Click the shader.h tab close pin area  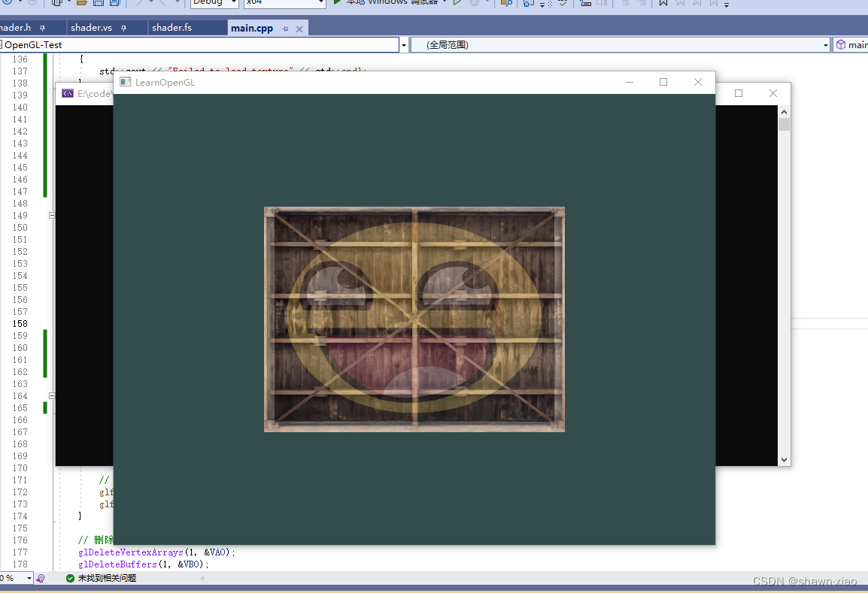[41, 27]
